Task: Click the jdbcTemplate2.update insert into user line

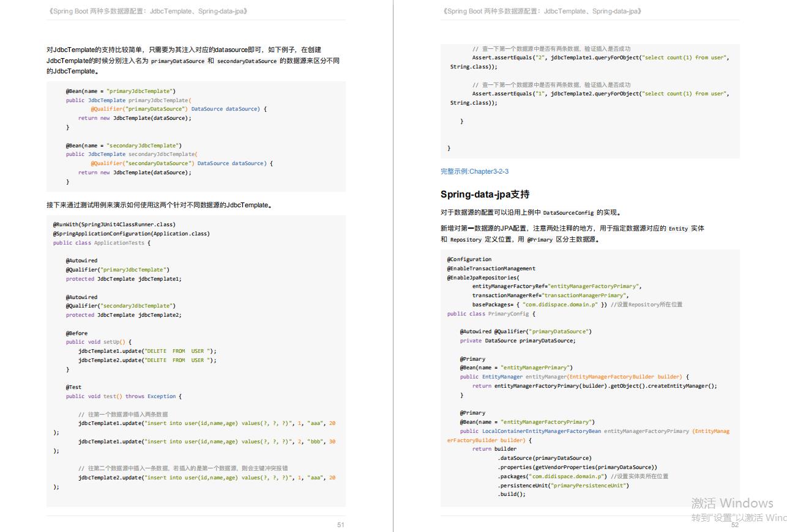Action: tap(207, 478)
